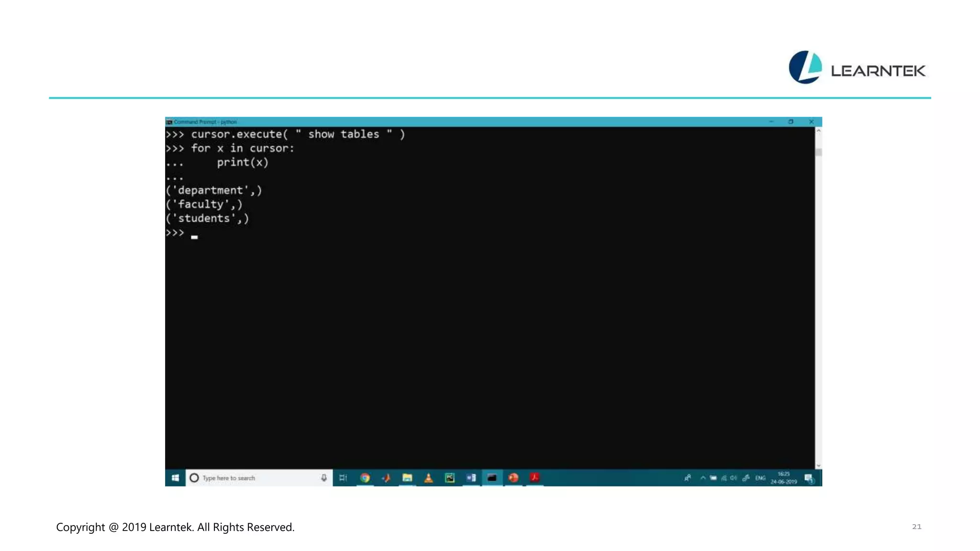Activate the taskbar microphone voice search

point(324,478)
